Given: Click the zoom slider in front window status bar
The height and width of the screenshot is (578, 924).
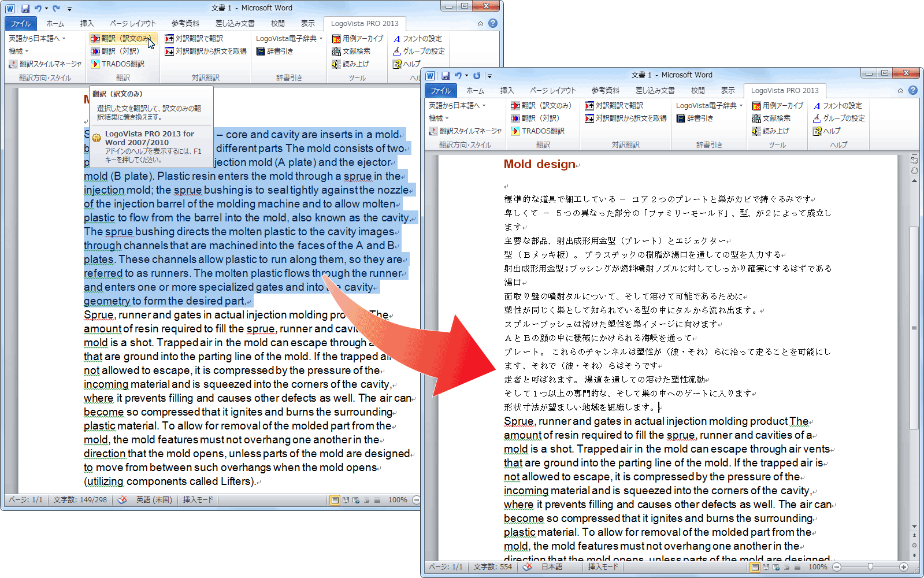Looking at the screenshot, I should [x=870, y=567].
